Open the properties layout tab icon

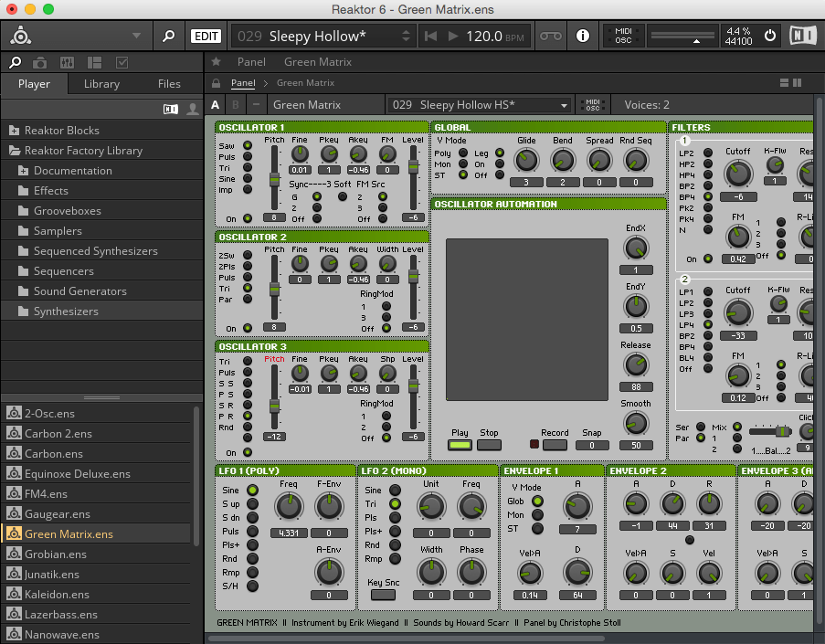click(95, 63)
